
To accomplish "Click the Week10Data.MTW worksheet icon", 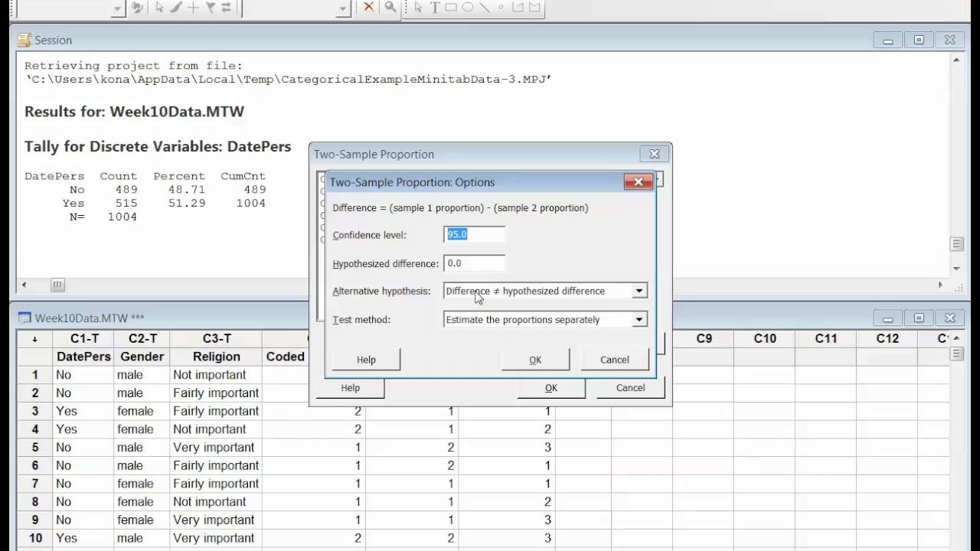I will [x=24, y=318].
